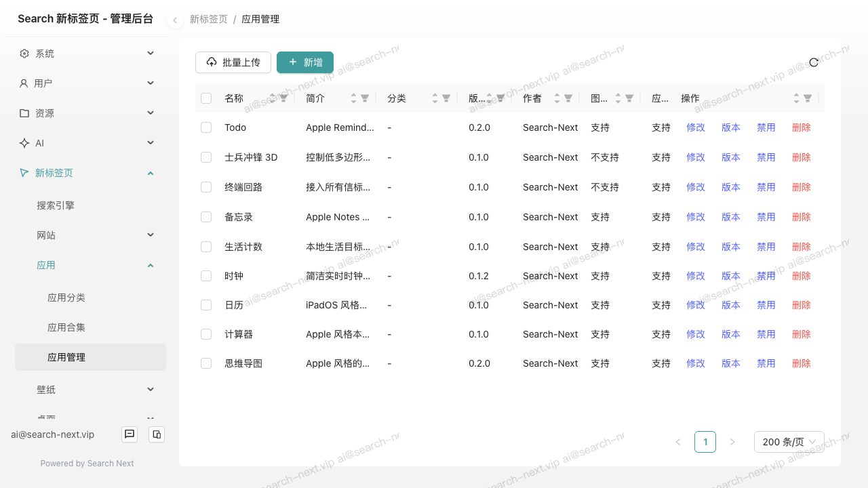Open filter icon in 作者 column header
868x488 pixels.
click(x=568, y=98)
